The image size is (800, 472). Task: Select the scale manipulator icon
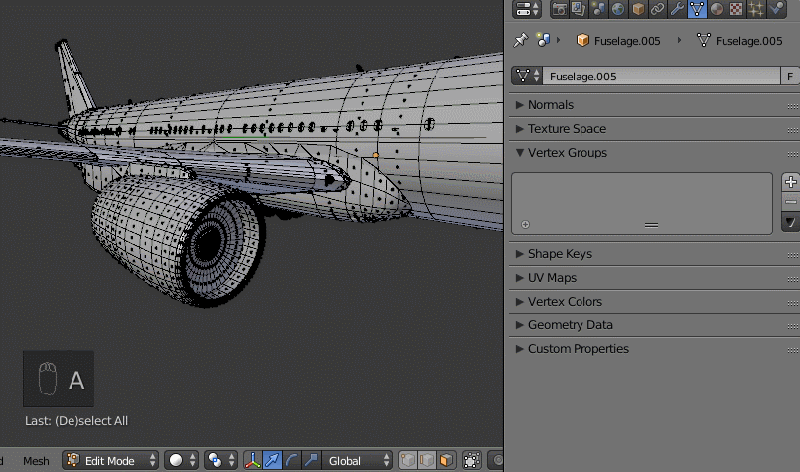coord(311,460)
